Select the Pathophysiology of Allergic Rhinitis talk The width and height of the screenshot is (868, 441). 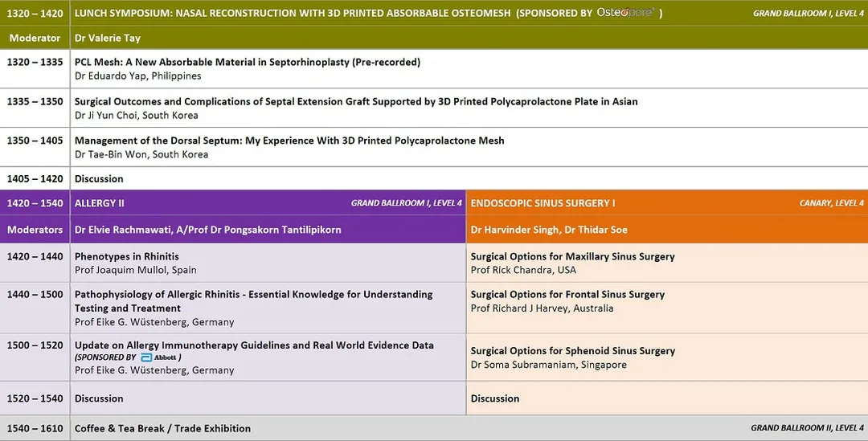click(253, 301)
